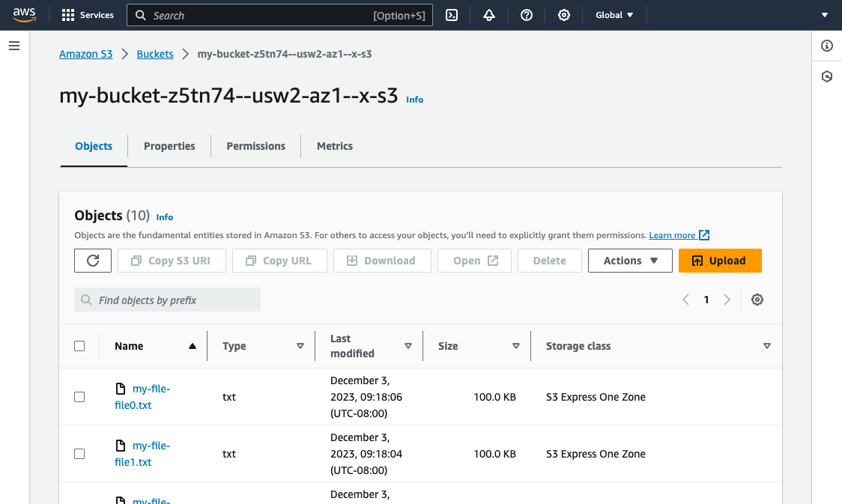Click the Delete button

(550, 261)
